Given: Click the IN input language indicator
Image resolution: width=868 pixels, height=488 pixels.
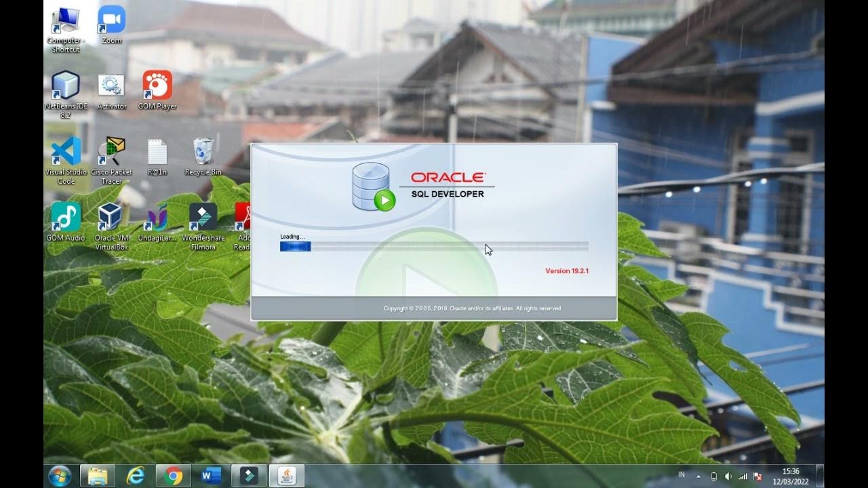Looking at the screenshot, I should coord(682,474).
